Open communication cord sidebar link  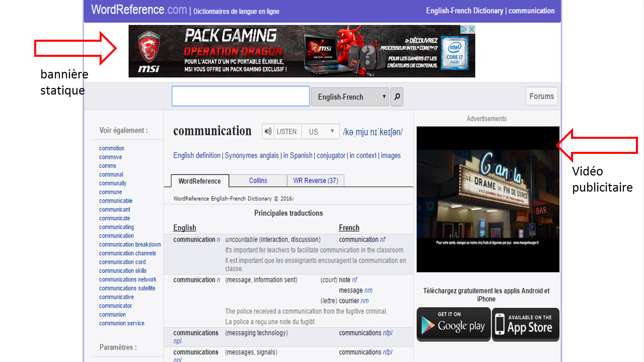122,262
